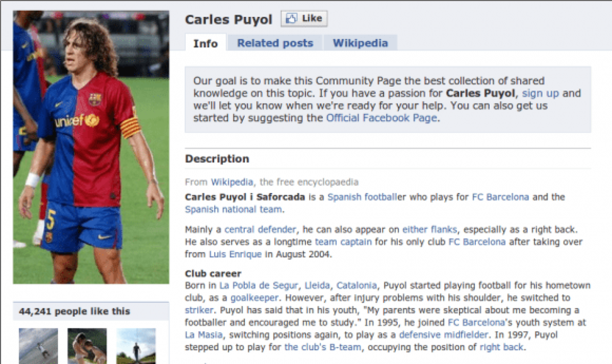Click the thumbs-up Like button
612x364 pixels.
[x=304, y=19]
